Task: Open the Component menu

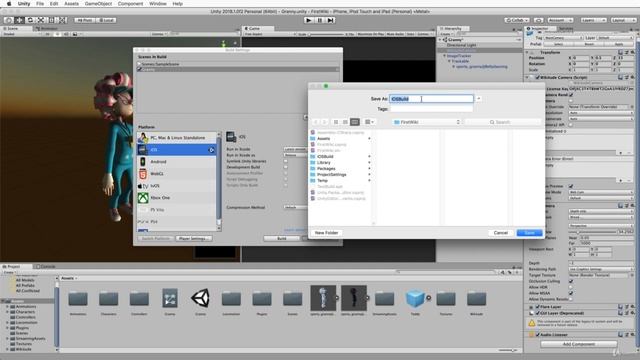Action: [x=131, y=4]
